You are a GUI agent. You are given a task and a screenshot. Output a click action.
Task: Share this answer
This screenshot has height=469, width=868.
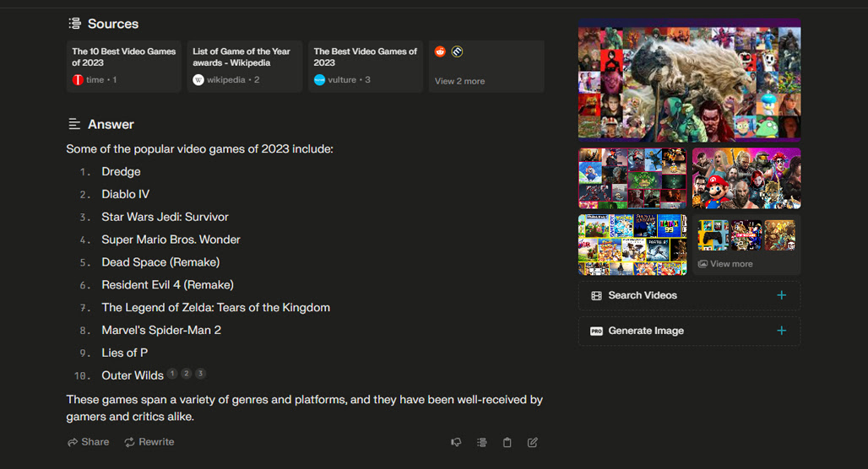(88, 442)
